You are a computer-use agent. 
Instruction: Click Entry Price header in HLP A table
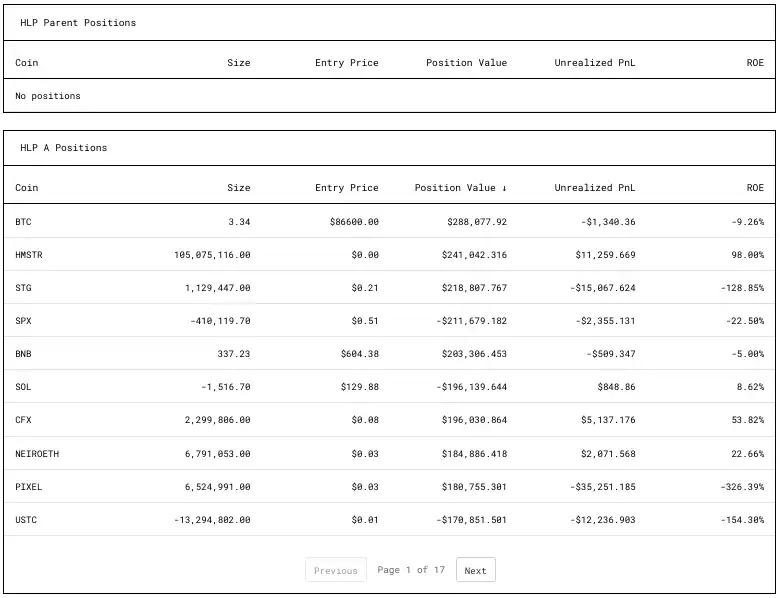click(x=346, y=188)
